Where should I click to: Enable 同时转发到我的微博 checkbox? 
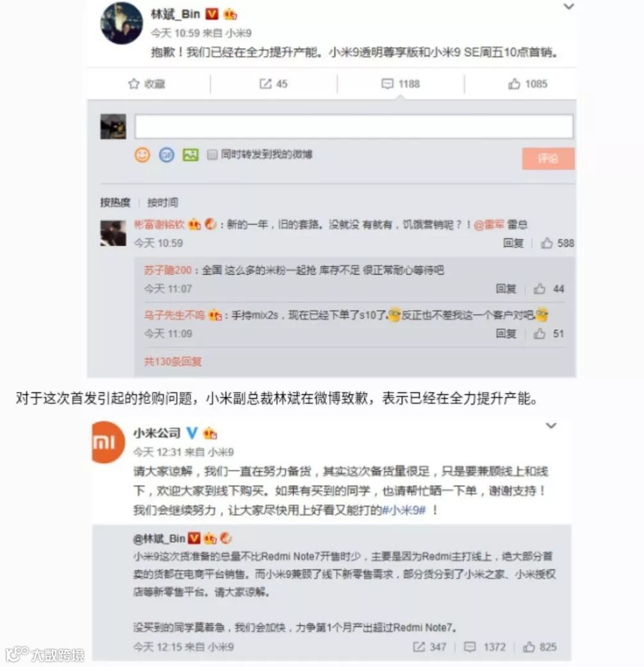(x=212, y=154)
